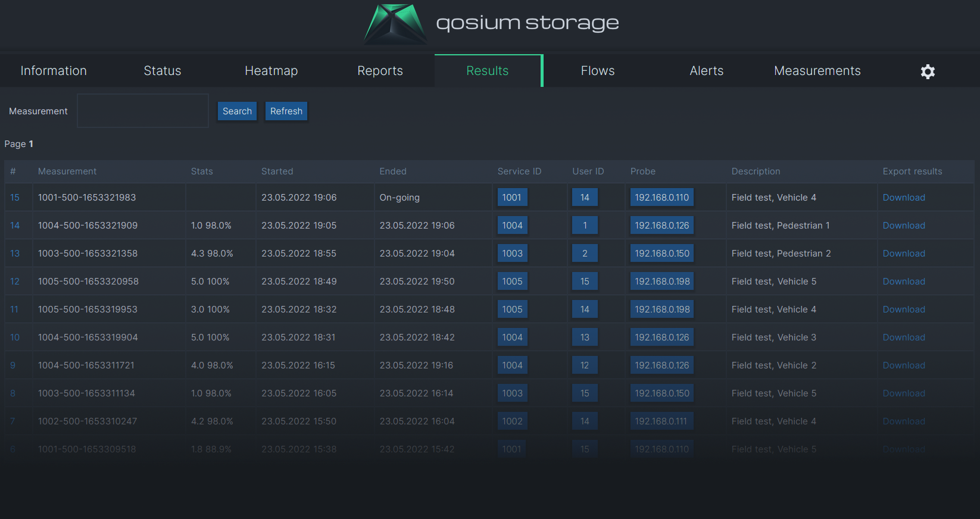Viewport: 980px width, 519px height.
Task: Select Service ID 1002 badge
Action: coord(512,421)
